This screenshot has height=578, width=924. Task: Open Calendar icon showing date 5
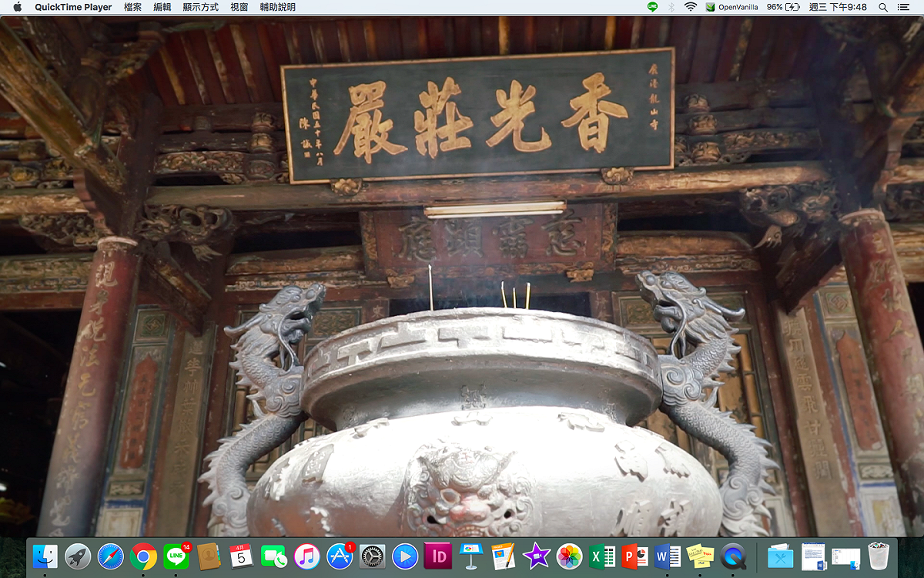(241, 556)
